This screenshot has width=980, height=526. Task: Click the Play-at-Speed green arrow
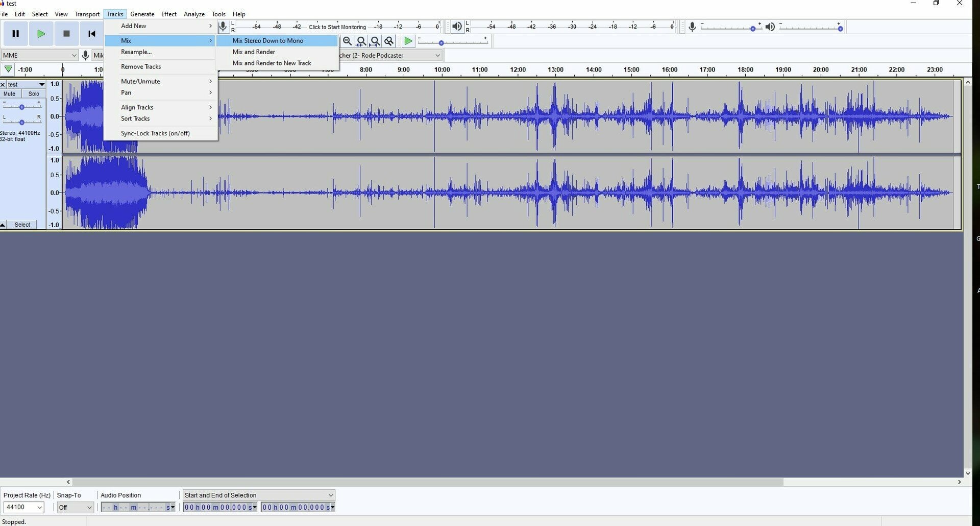tap(408, 41)
